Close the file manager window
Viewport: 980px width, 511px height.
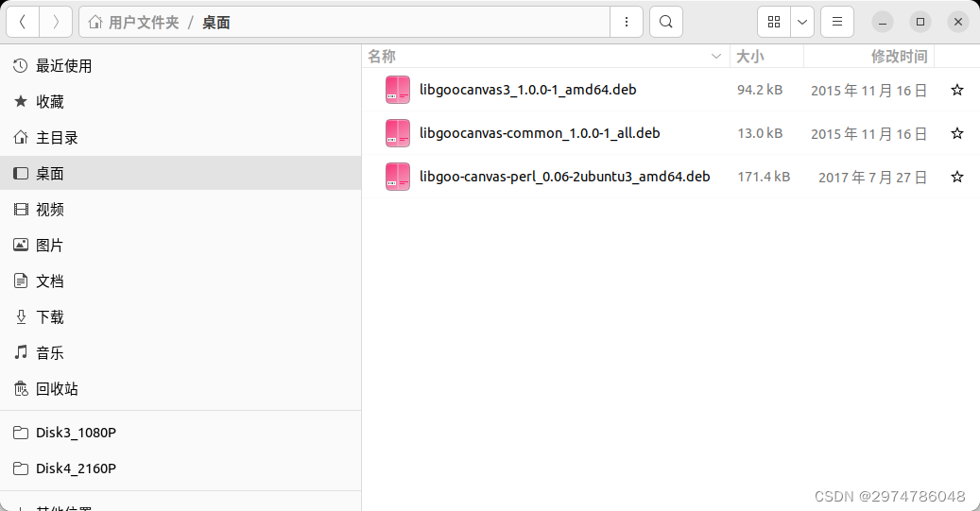click(x=958, y=23)
